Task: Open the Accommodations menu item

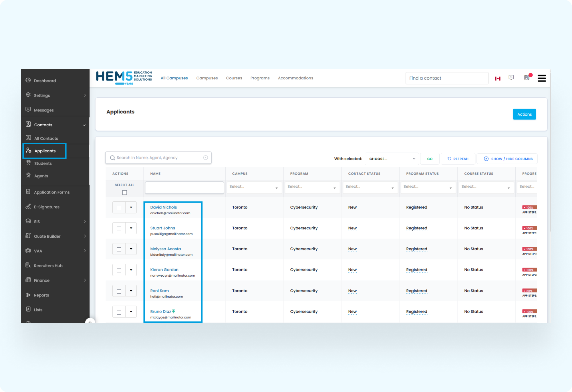Action: [295, 78]
